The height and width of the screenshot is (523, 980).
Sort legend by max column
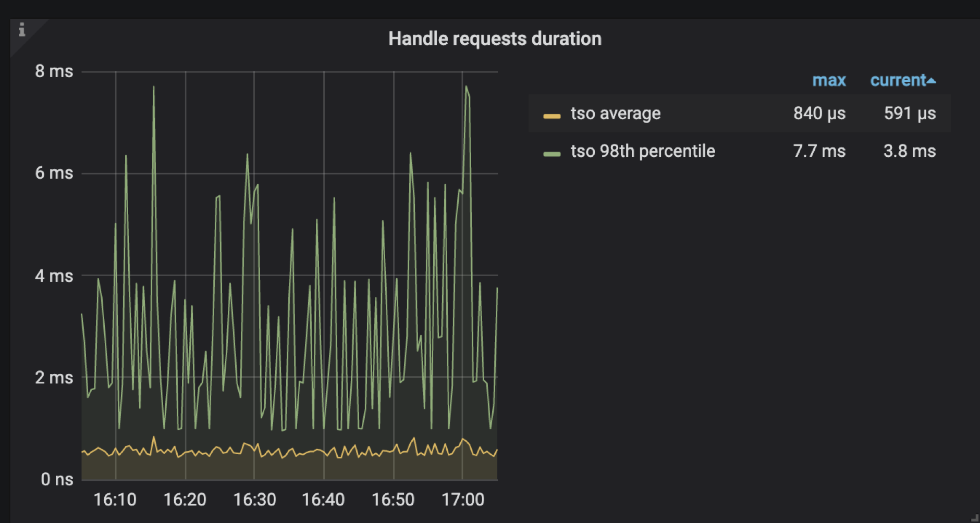coord(829,80)
